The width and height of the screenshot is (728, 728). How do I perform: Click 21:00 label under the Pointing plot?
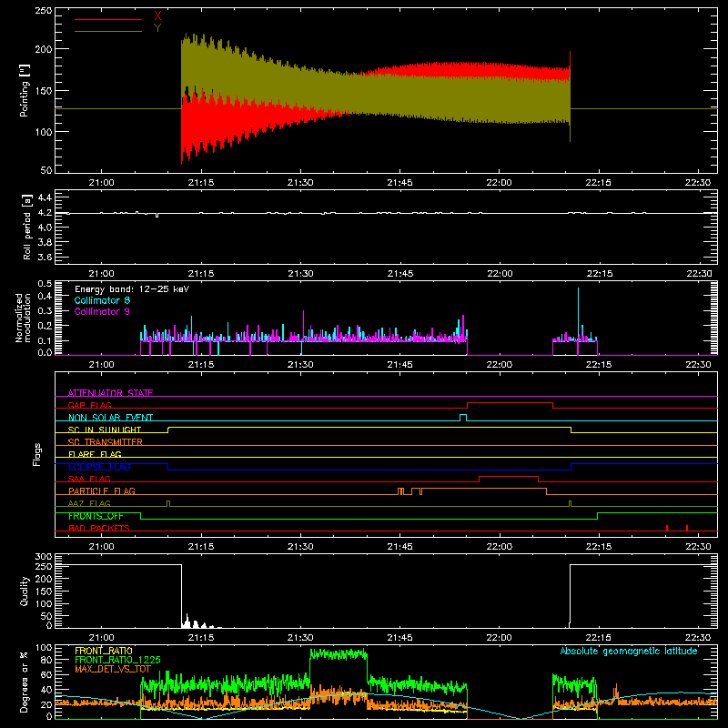point(101,183)
